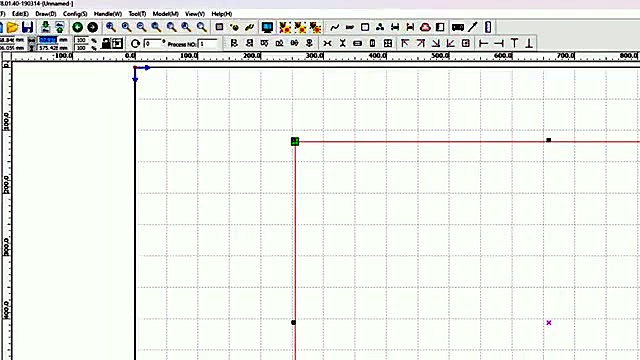640x360 pixels.
Task: Open the Handle(W) menu
Action: (x=108, y=14)
